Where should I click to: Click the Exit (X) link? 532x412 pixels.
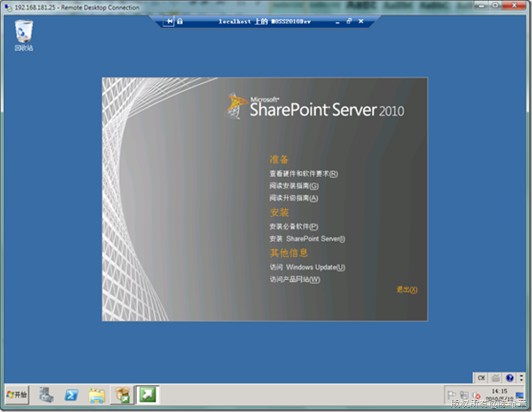[407, 290]
